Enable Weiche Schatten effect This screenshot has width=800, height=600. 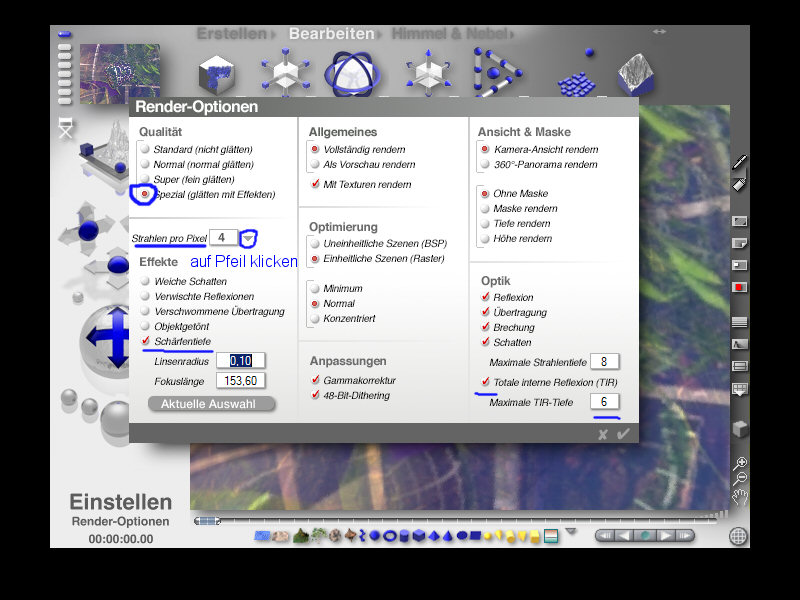145,281
